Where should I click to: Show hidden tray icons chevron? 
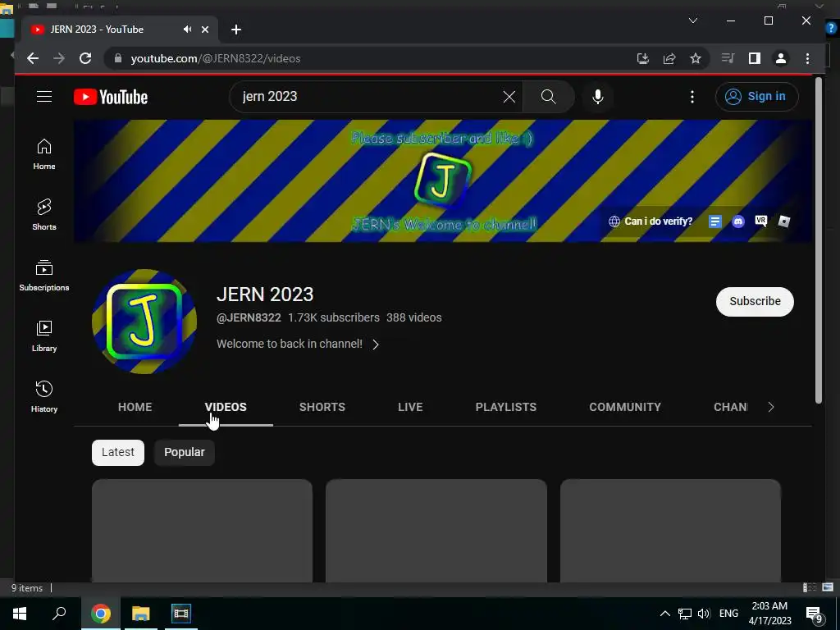(x=664, y=614)
